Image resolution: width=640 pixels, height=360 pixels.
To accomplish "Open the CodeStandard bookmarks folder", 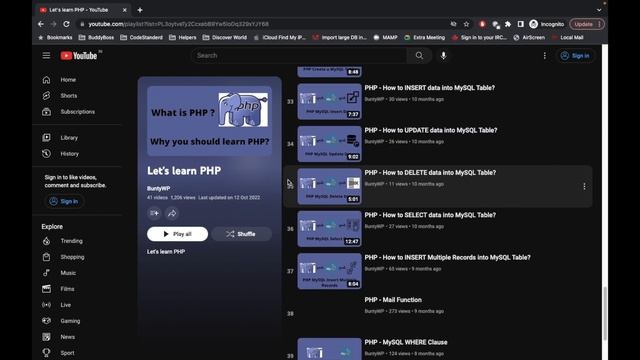I will tap(142, 38).
